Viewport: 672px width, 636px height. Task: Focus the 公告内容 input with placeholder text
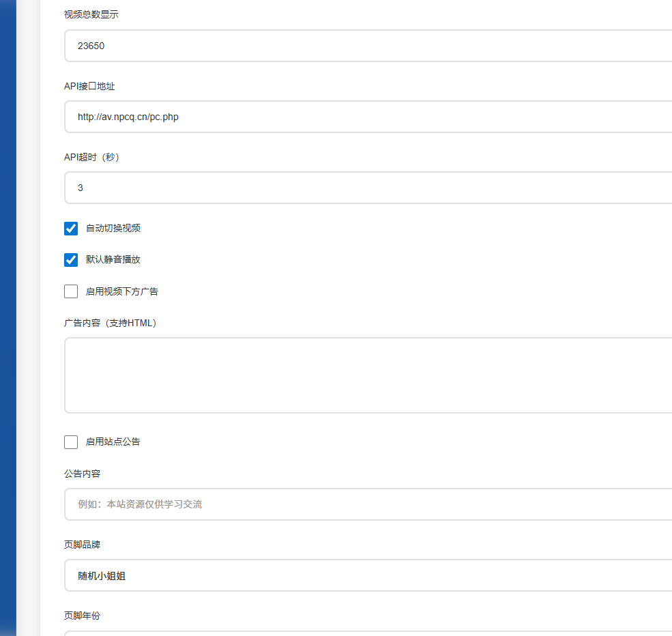(x=368, y=504)
